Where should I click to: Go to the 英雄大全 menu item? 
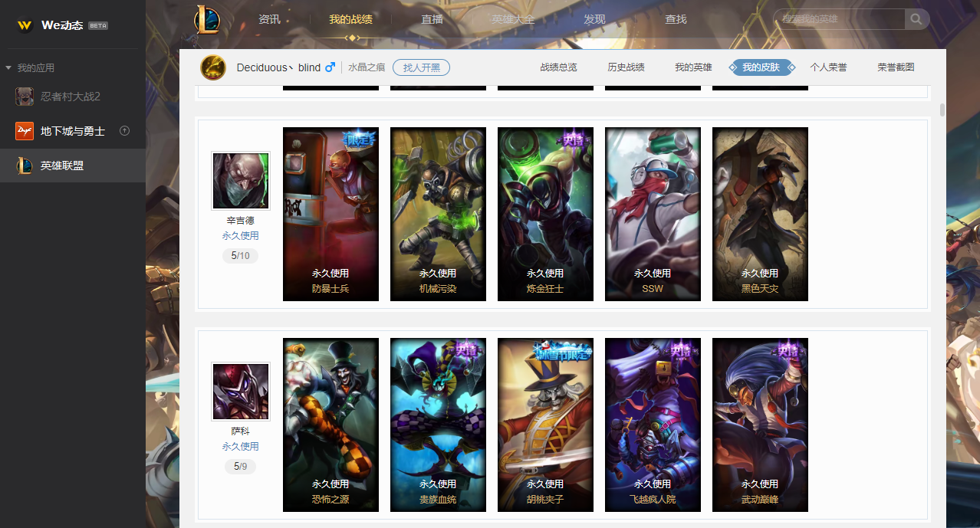tap(513, 19)
